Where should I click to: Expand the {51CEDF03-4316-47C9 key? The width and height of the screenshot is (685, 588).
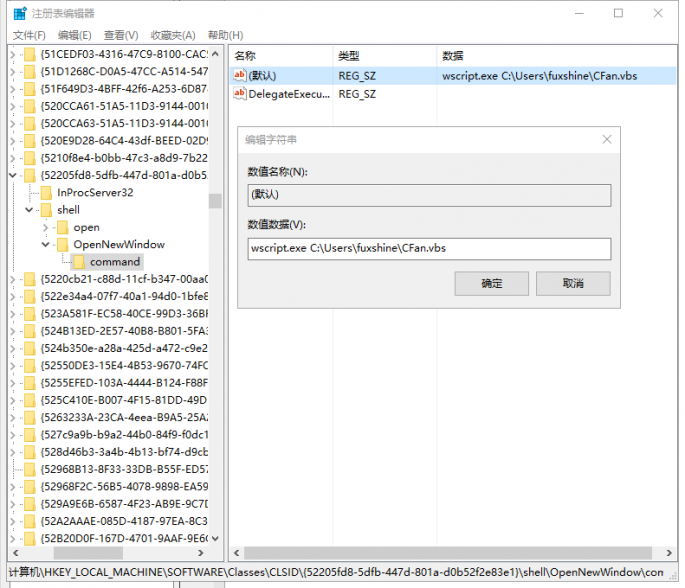coord(13,54)
